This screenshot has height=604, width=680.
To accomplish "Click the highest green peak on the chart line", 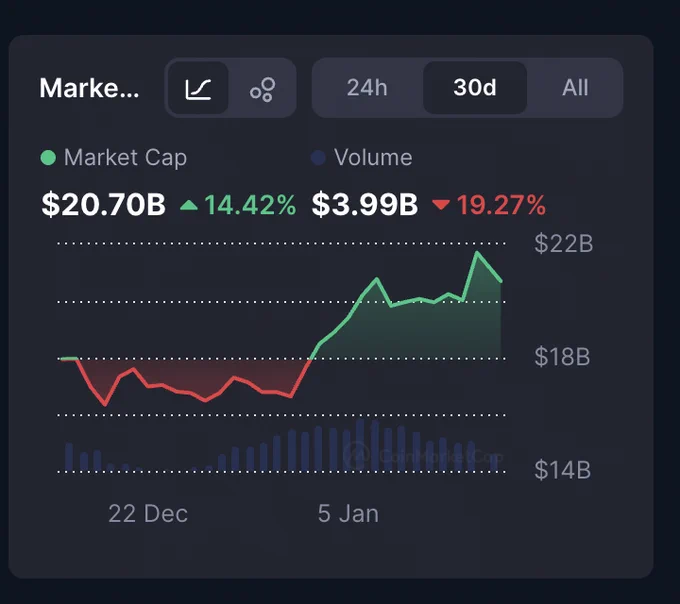I will [477, 252].
